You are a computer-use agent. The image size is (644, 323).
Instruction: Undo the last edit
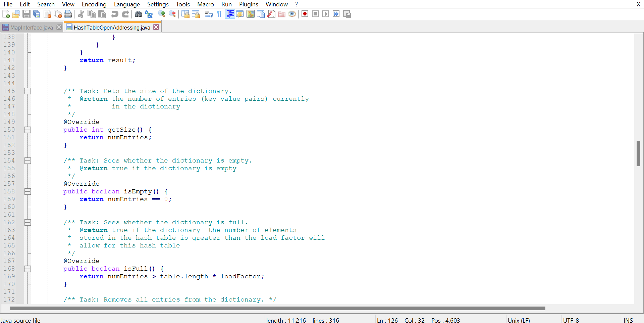tap(115, 14)
